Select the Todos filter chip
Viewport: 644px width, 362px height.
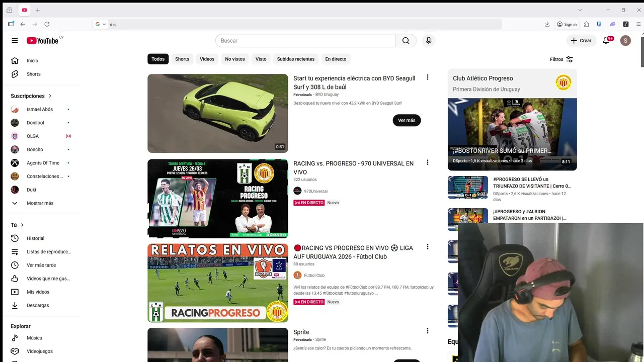coord(158,59)
